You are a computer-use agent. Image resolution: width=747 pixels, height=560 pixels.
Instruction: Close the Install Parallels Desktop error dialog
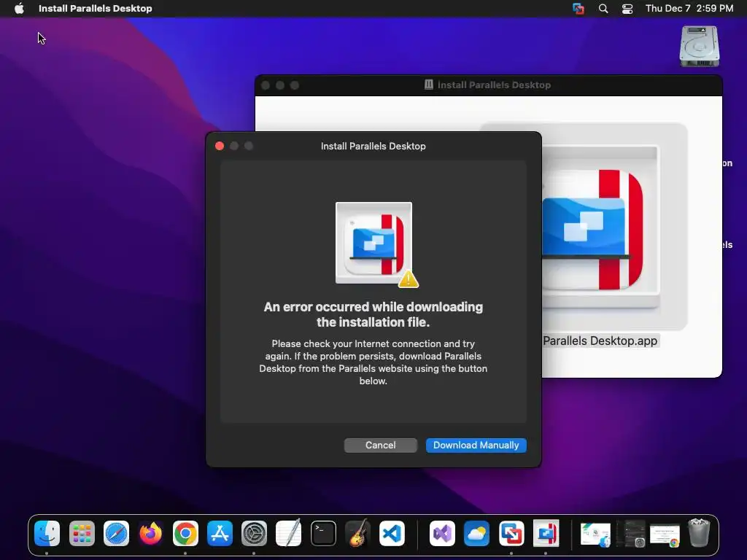pos(220,146)
